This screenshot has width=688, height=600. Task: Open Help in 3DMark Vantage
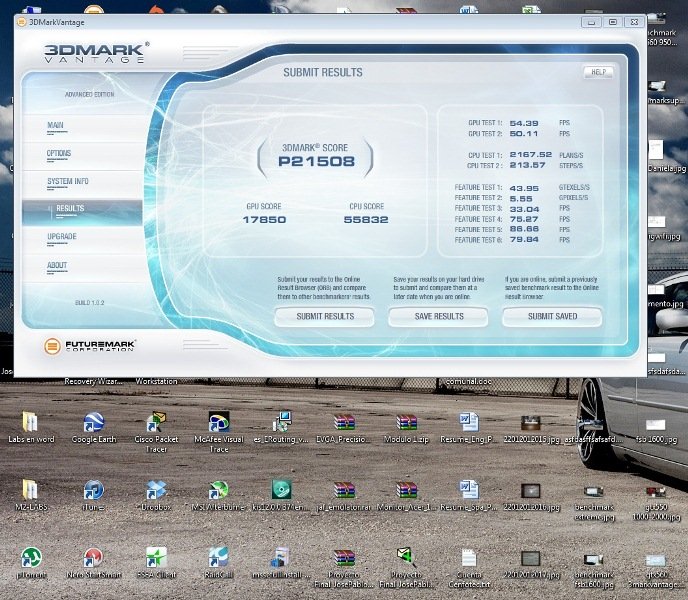click(598, 72)
